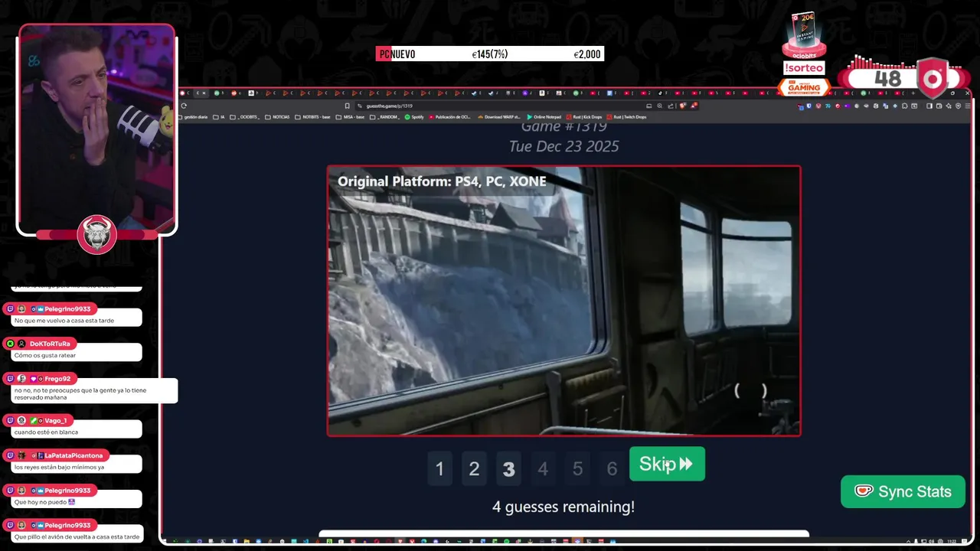Click chat message 'Cómo os gusta ratear'

pos(45,355)
